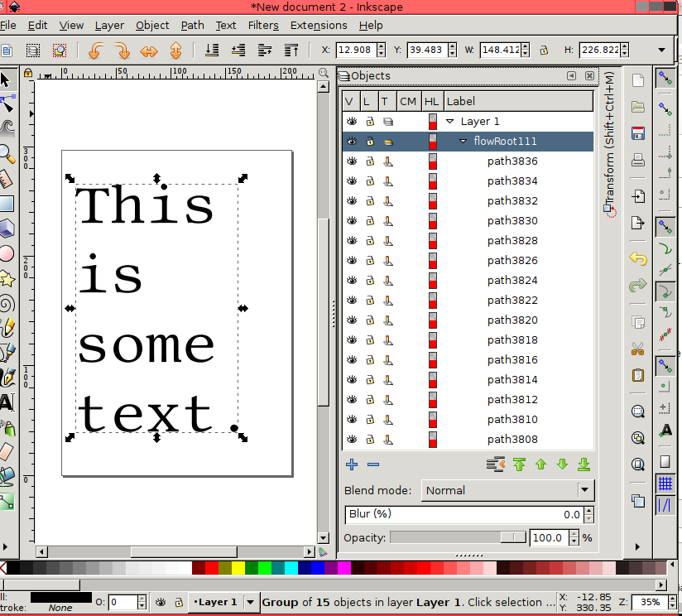This screenshot has width=682, height=616.
Task: Collapse the flowRoot111 group
Action: (463, 141)
